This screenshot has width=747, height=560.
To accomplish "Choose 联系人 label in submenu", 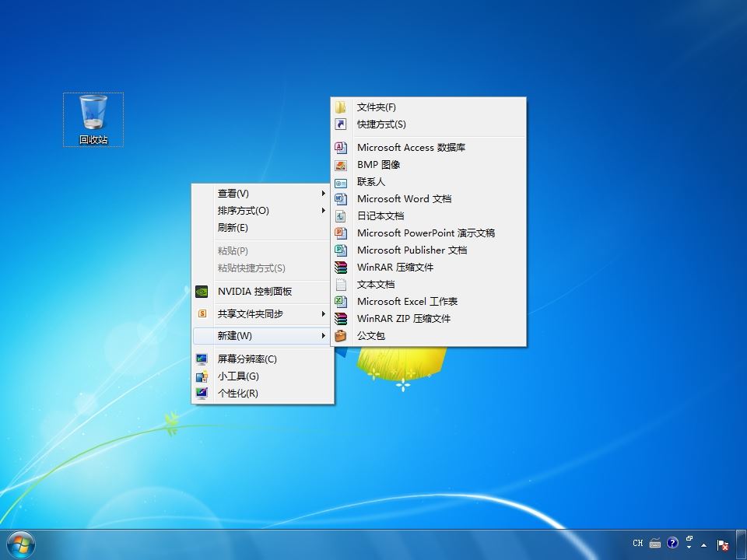I will click(371, 182).
